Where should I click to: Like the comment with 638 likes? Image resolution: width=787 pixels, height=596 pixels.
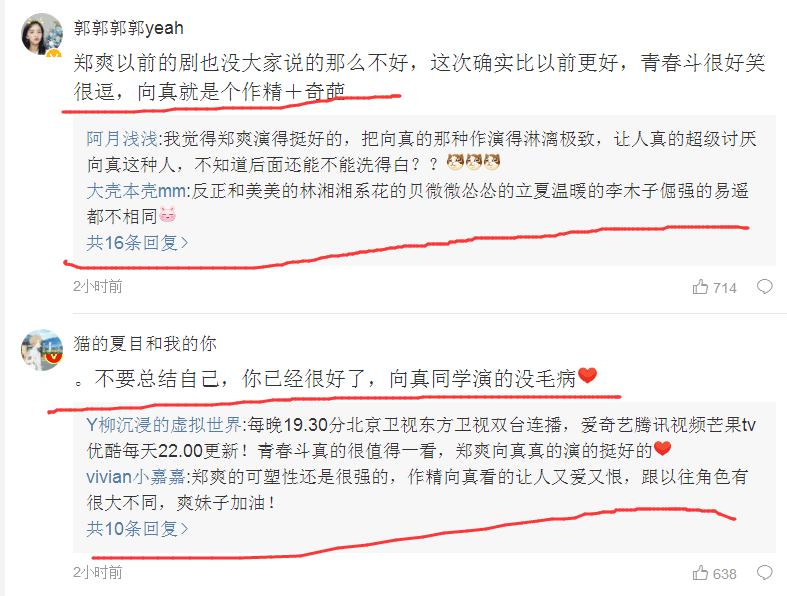700,573
